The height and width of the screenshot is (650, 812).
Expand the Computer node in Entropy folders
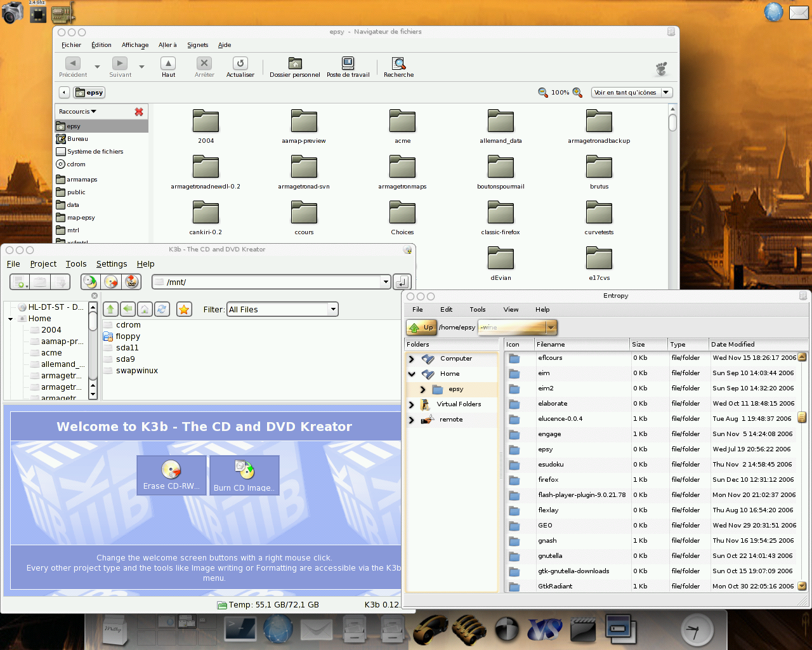pyautogui.click(x=411, y=359)
